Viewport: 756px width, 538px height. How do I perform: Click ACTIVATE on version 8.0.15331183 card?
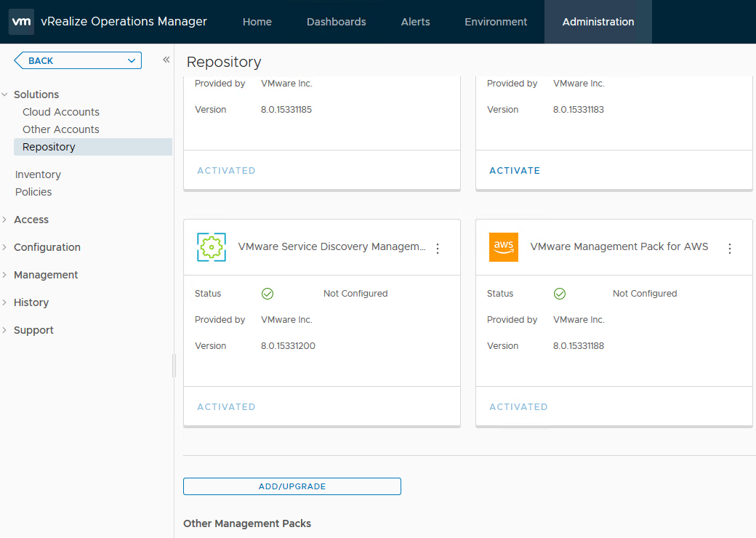coord(515,171)
